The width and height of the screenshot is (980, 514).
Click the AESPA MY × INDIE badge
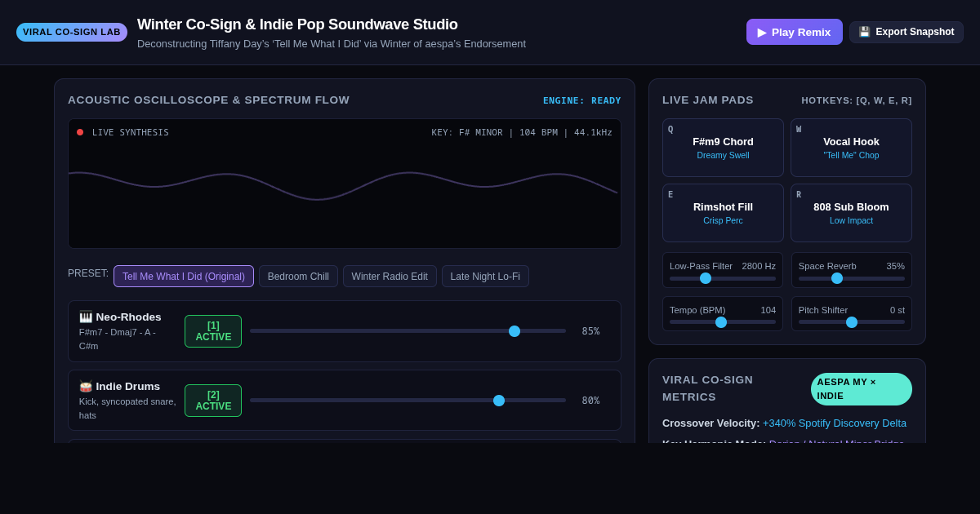point(862,389)
